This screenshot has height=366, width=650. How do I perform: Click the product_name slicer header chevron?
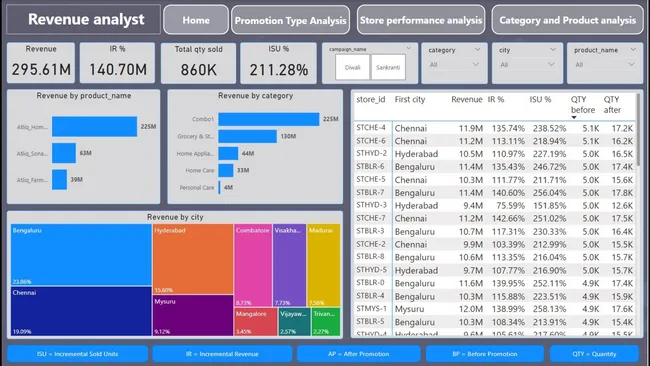point(633,49)
